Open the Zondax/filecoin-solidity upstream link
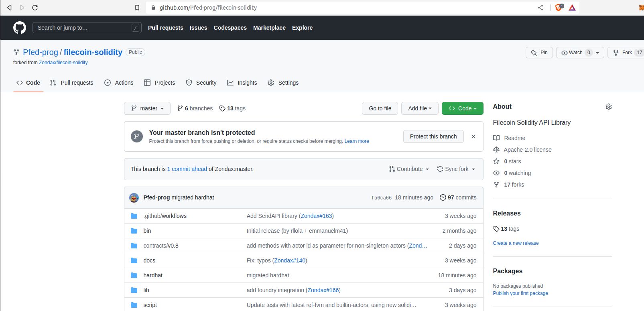The width and height of the screenshot is (644, 311). tap(63, 63)
